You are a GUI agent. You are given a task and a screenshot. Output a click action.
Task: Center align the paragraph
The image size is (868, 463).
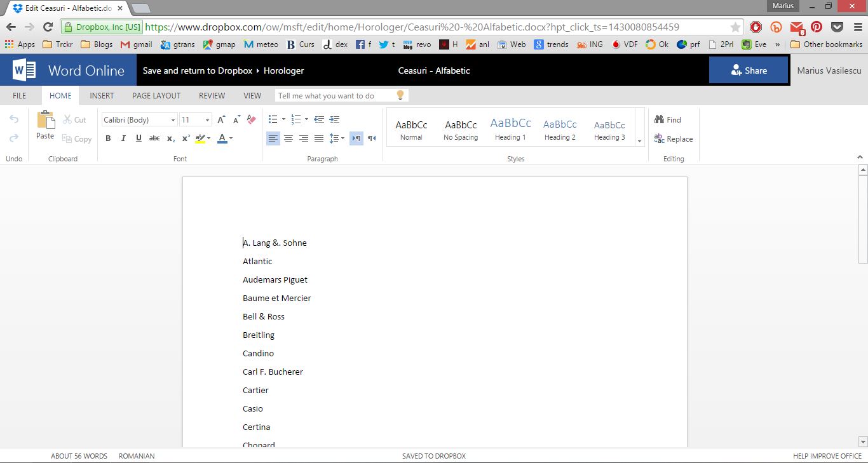(288, 138)
